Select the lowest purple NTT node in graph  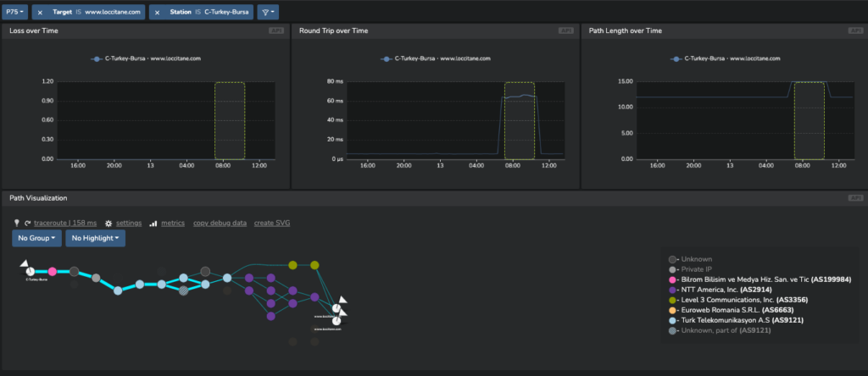click(x=270, y=316)
